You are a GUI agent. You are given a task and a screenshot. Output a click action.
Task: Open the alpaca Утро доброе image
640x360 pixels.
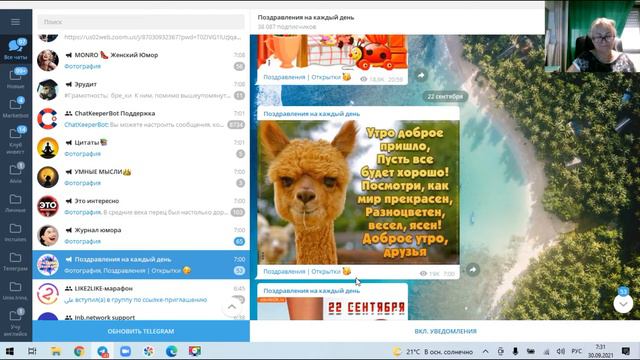pos(358,192)
